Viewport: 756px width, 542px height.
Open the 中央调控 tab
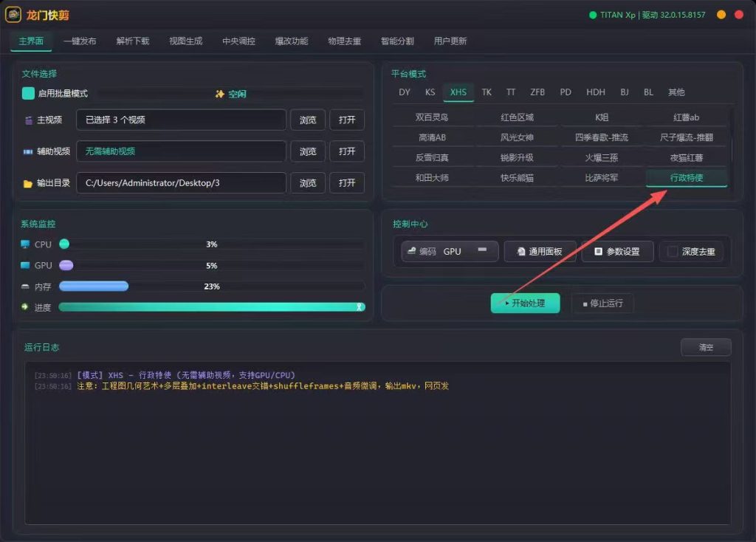click(x=238, y=41)
